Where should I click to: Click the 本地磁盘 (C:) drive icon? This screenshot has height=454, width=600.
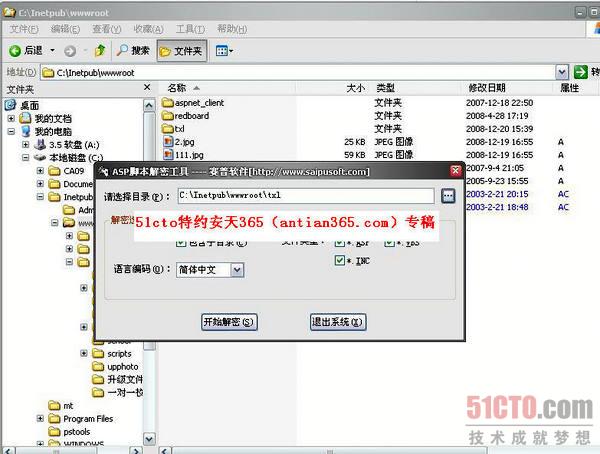(x=40, y=157)
